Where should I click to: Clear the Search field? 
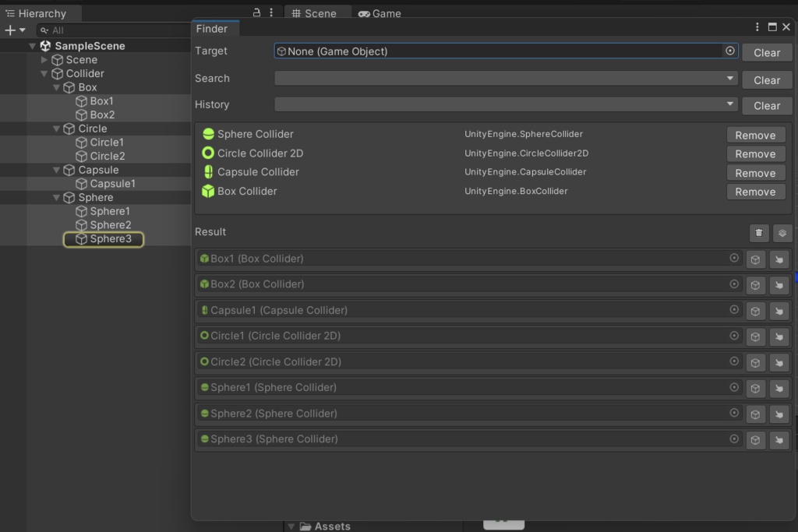point(767,80)
